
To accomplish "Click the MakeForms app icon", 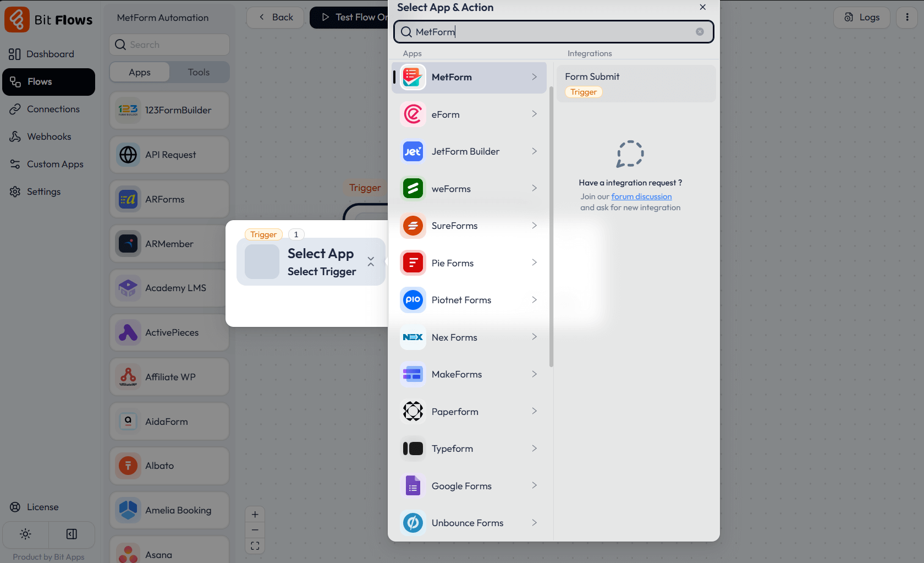I will coord(413,374).
